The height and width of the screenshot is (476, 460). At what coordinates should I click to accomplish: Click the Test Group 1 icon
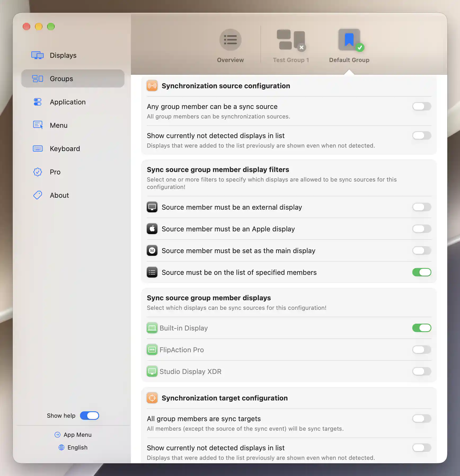pos(291,40)
